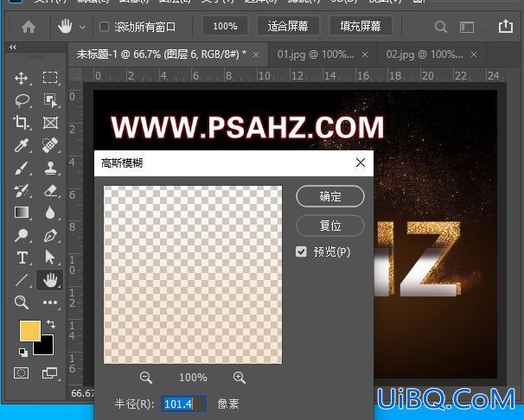Select the Gradient tool
Viewport: 524px width, 420px height.
pos(22,213)
